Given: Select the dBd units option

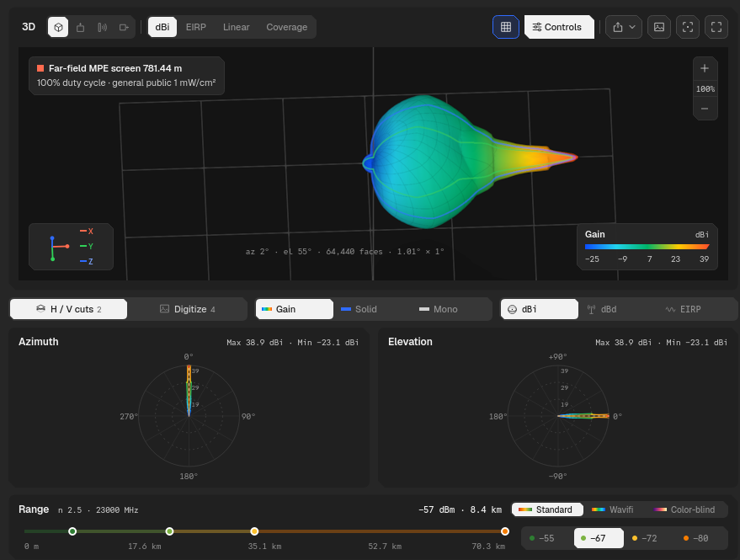Looking at the screenshot, I should coord(602,309).
